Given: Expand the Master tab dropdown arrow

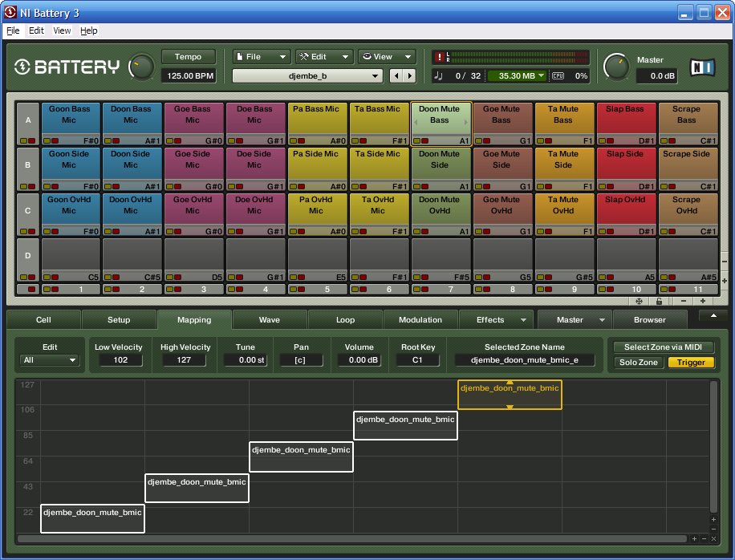Looking at the screenshot, I should pyautogui.click(x=602, y=321).
